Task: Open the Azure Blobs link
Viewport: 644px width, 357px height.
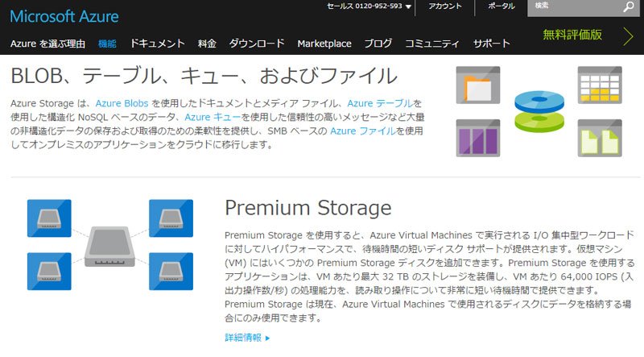Action: (122, 103)
